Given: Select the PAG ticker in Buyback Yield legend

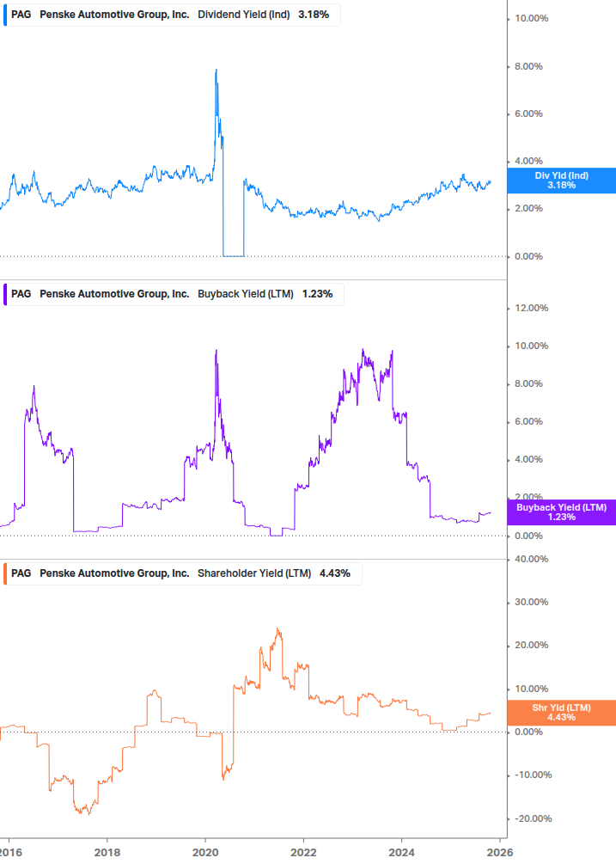Looking at the screenshot, I should coord(21,294).
